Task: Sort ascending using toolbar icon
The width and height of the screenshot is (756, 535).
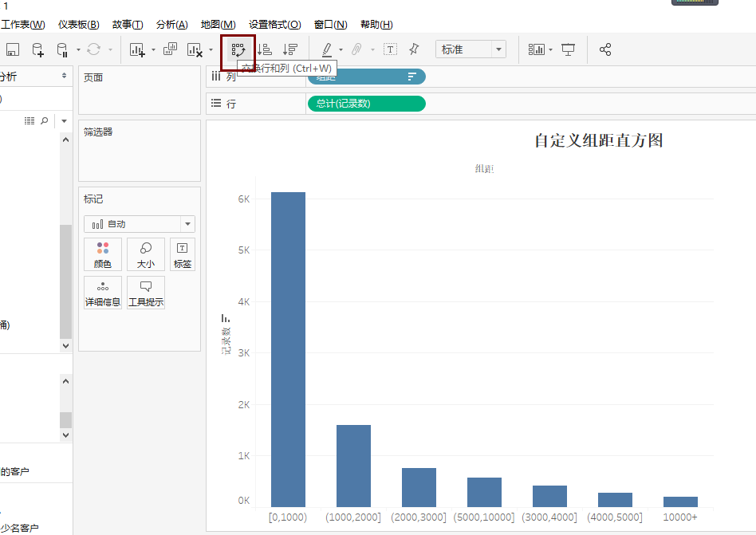Action: 265,49
